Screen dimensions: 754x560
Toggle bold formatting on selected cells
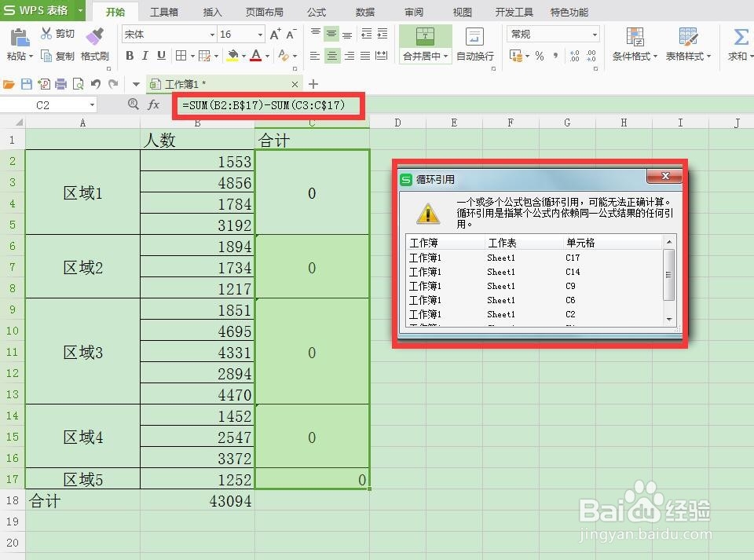(x=130, y=57)
